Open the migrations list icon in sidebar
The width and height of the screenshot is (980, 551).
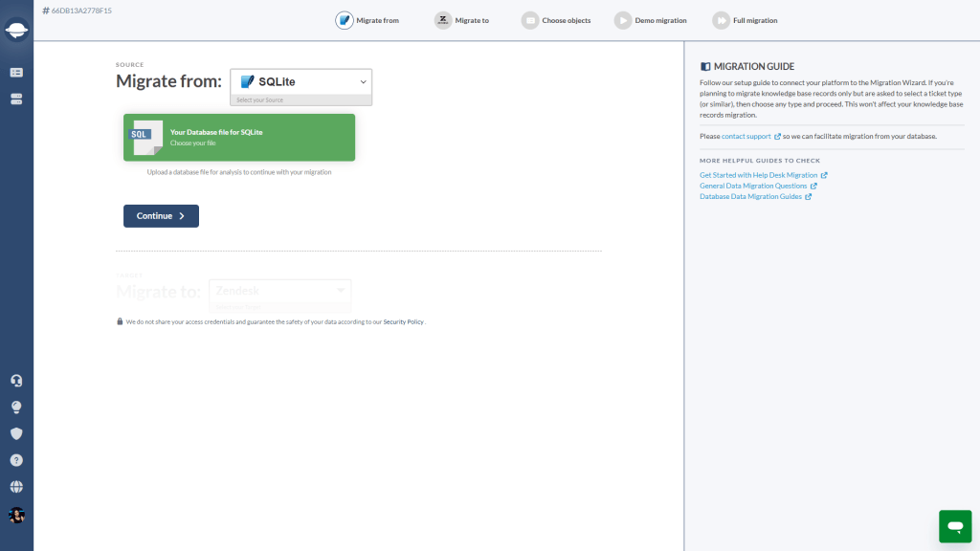point(16,73)
